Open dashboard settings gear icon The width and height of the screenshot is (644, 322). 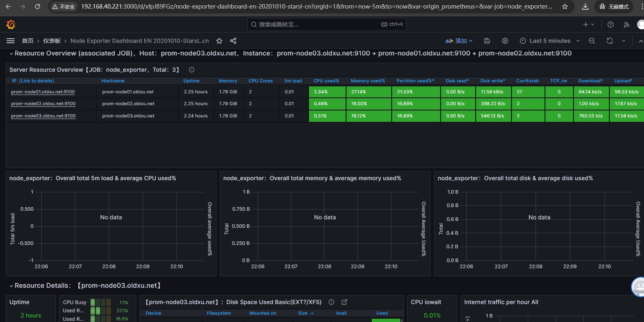505,41
